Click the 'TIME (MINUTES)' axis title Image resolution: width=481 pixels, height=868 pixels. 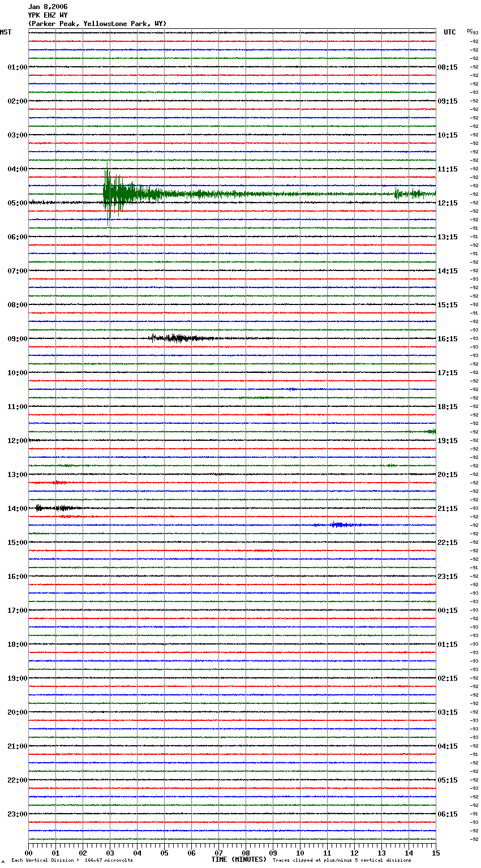pos(239,860)
